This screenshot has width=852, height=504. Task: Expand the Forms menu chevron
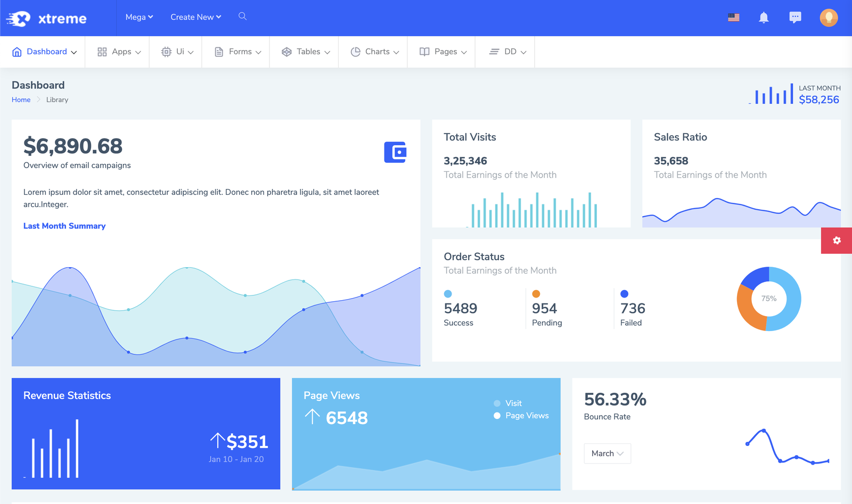pyautogui.click(x=258, y=52)
